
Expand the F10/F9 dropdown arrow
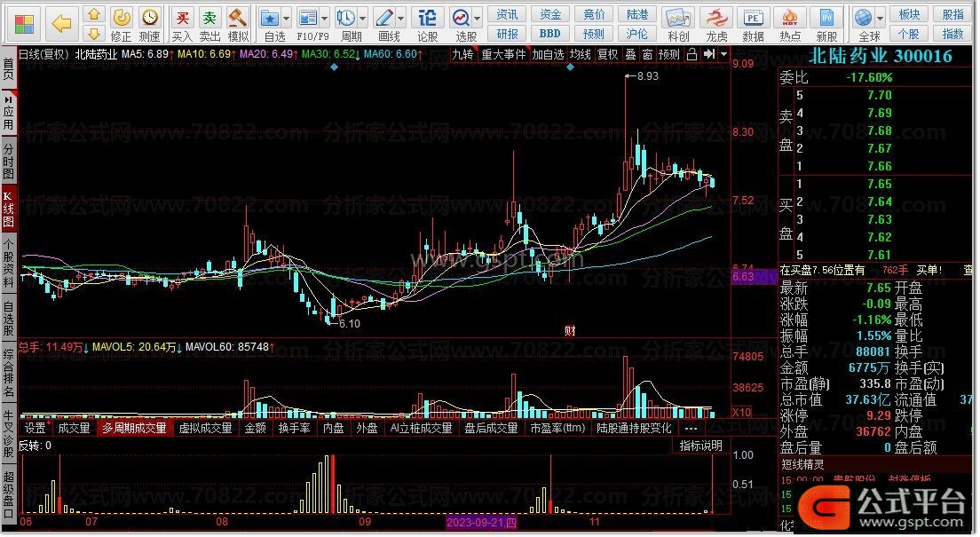pyautogui.click(x=324, y=18)
